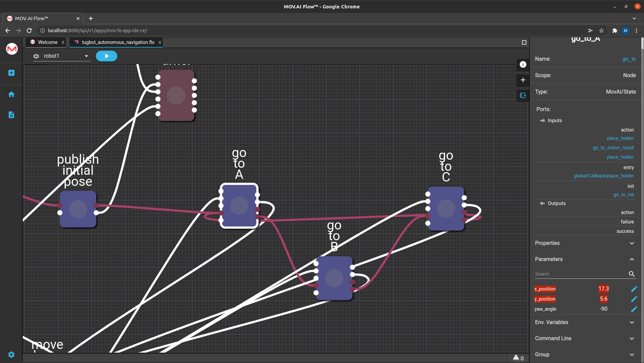The width and height of the screenshot is (644, 363).
Task: Open settings gear in sidebar
Action: point(11,355)
